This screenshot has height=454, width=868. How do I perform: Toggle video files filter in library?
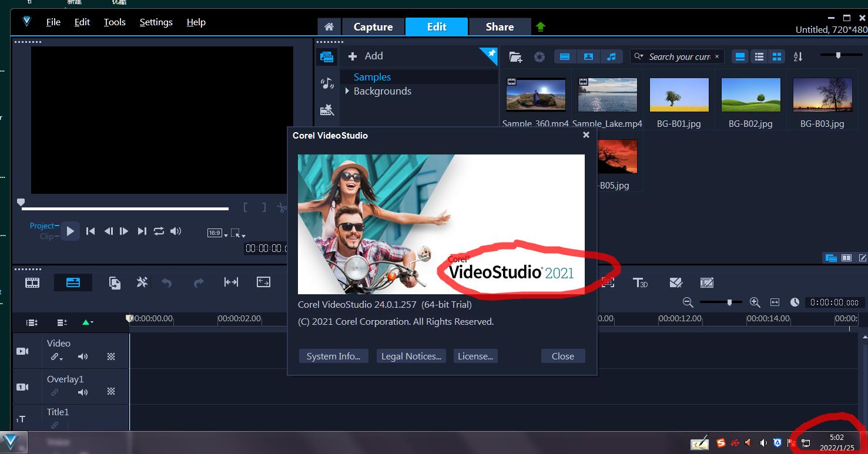click(x=565, y=57)
